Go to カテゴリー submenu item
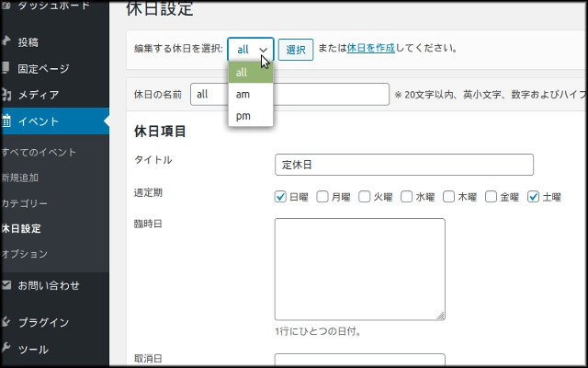The width and height of the screenshot is (588, 368). [25, 203]
